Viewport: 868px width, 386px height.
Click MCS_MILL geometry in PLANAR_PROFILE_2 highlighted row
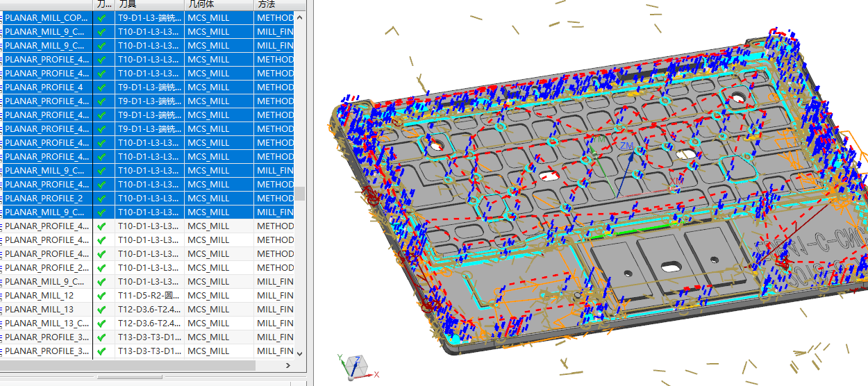coord(219,198)
